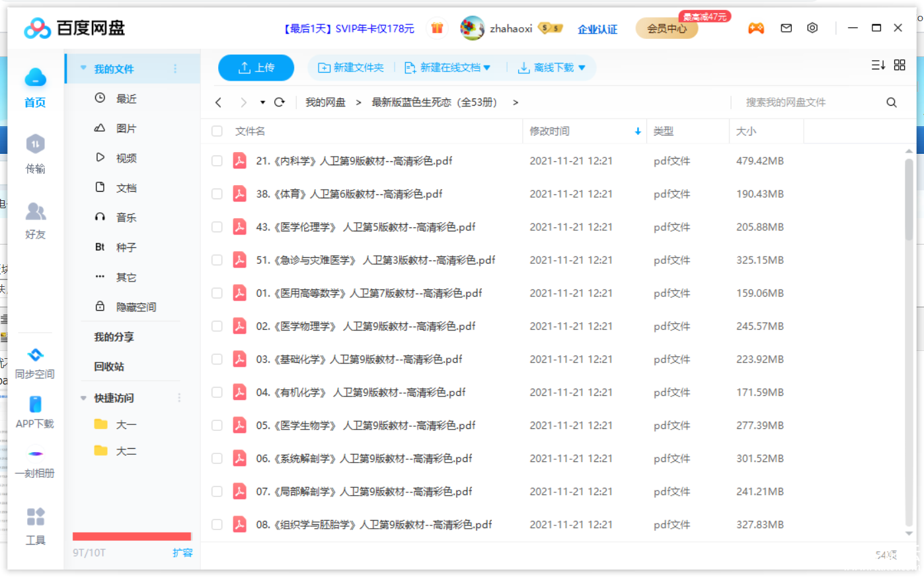Screen dimensions: 924x577
Task: Refresh the file list
Action: [x=280, y=102]
